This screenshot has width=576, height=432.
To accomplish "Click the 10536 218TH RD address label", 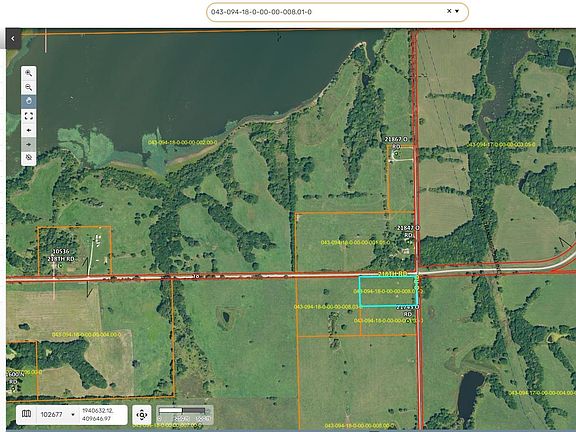I will (61, 255).
